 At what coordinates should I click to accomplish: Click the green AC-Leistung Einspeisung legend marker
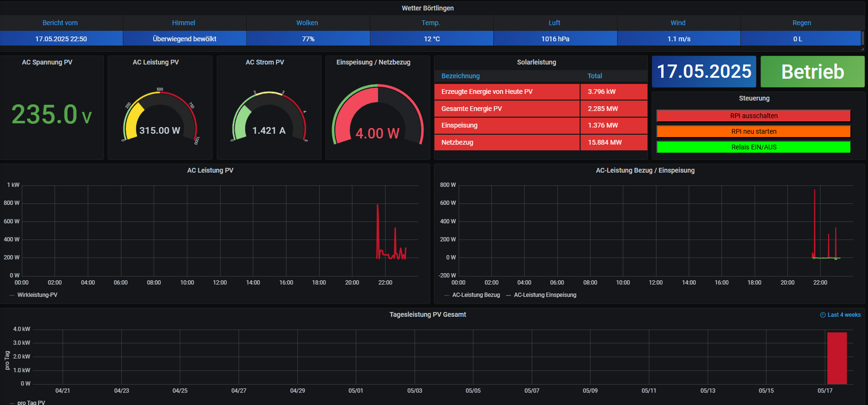click(x=508, y=295)
